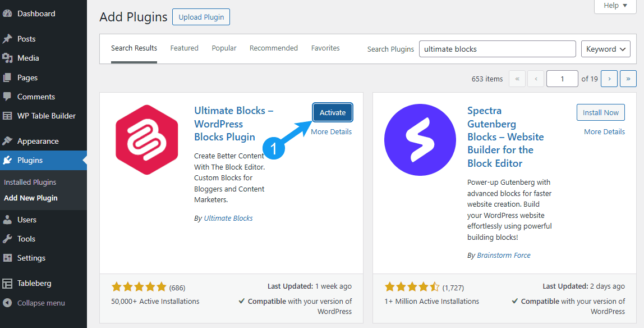
Task: Go to previous page of results
Action: [x=536, y=79]
